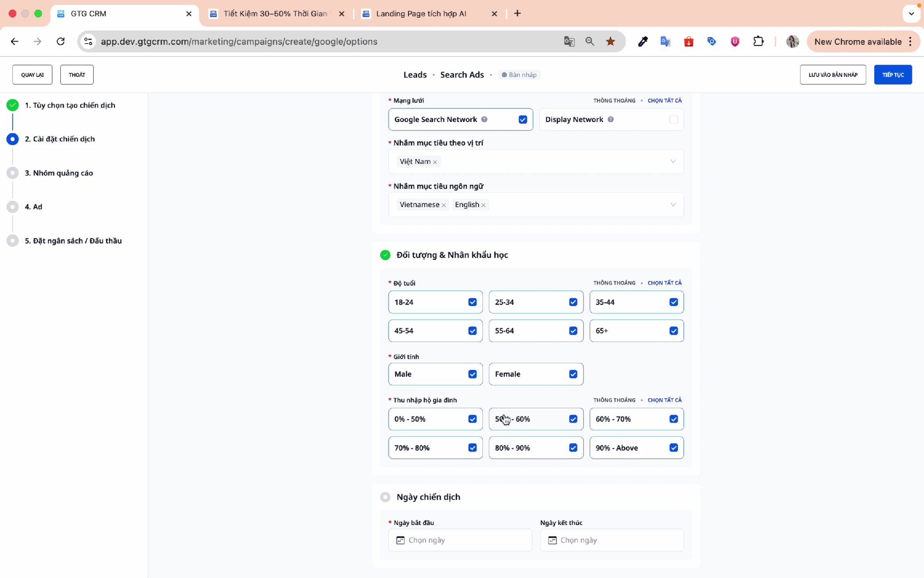The width and height of the screenshot is (924, 578).
Task: Remove the Việt Nam location tag
Action: pos(435,162)
